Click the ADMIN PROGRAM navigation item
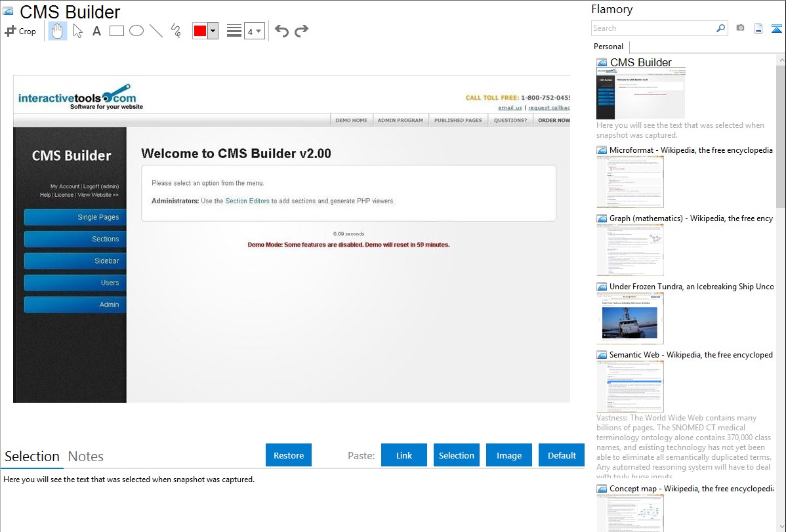The height and width of the screenshot is (532, 786). coord(400,120)
